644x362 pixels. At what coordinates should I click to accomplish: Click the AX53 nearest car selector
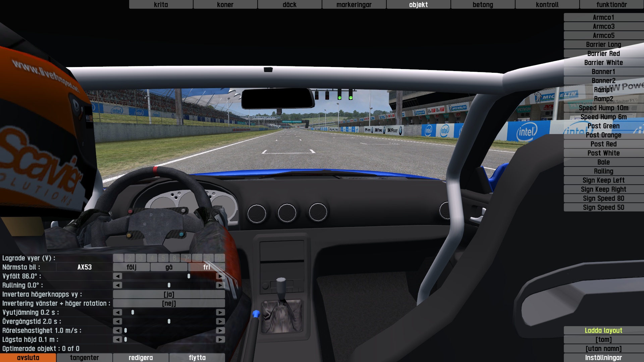coord(84,267)
